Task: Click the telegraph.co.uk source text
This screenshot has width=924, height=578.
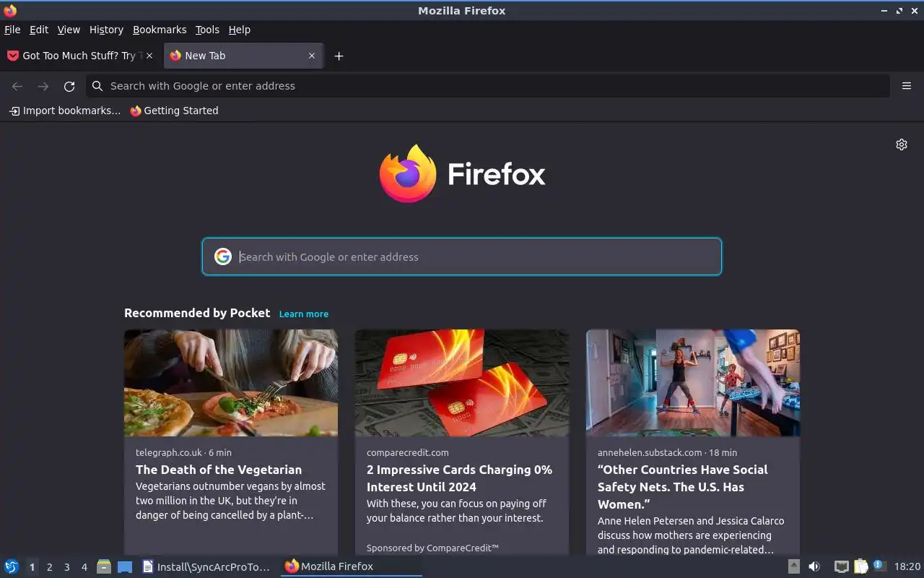Action: (169, 452)
